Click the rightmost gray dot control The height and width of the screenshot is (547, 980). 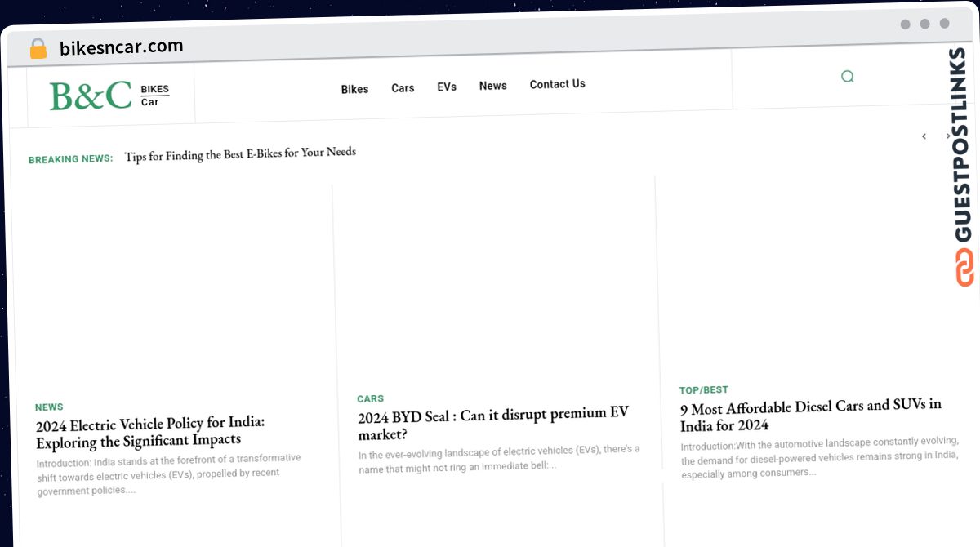point(944,24)
